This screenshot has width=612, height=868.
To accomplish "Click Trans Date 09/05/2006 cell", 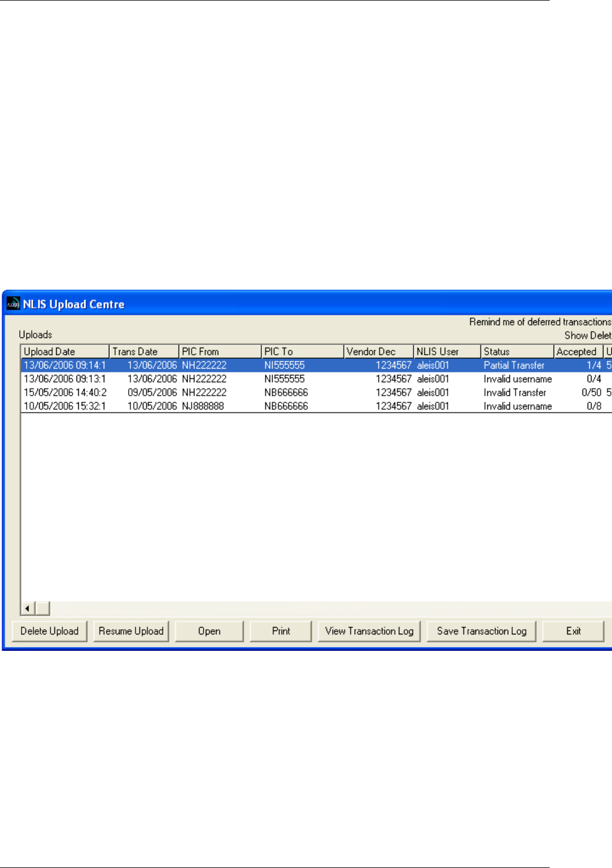I will click(x=152, y=393).
